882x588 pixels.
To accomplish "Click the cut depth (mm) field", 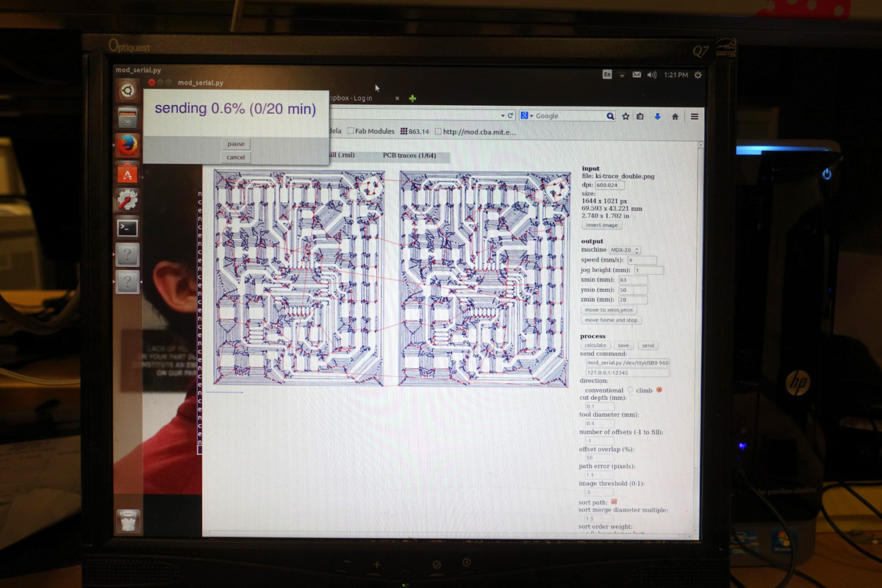I will 599,406.
